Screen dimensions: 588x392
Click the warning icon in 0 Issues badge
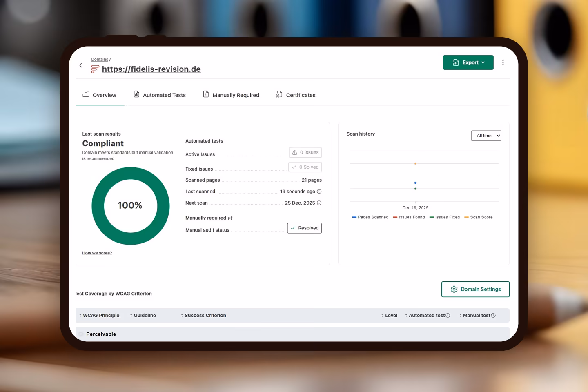tap(295, 152)
